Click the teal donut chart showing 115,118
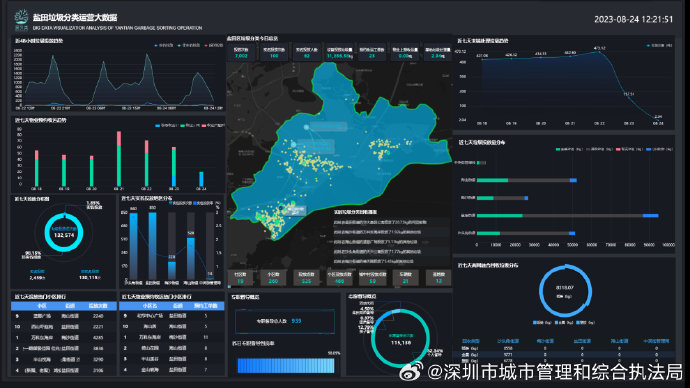Image resolution: width=690 pixels, height=388 pixels. click(400, 338)
